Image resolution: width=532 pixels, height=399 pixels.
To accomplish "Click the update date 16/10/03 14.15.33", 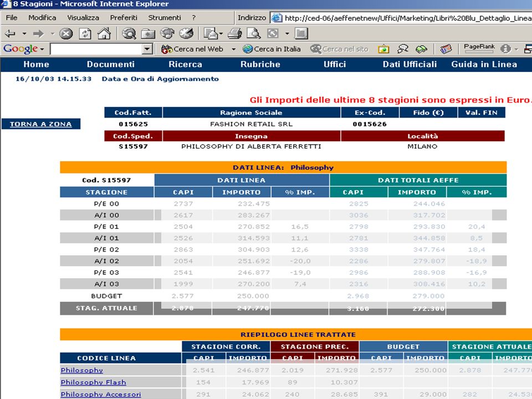I will 53,79.
